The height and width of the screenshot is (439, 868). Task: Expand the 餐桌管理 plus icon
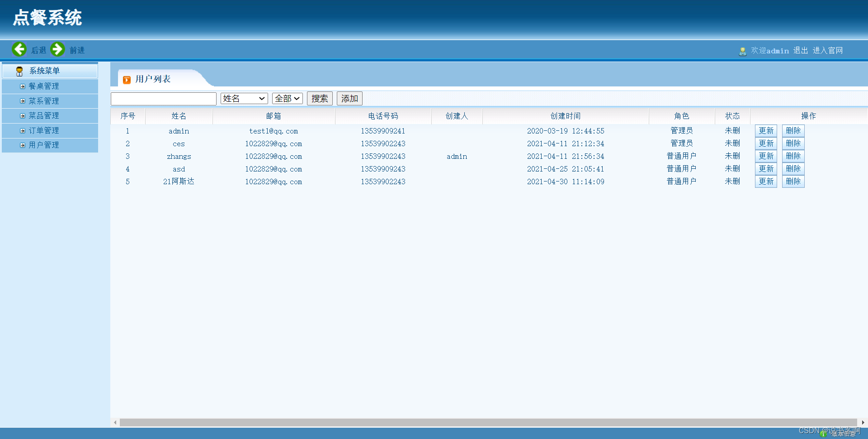point(23,86)
